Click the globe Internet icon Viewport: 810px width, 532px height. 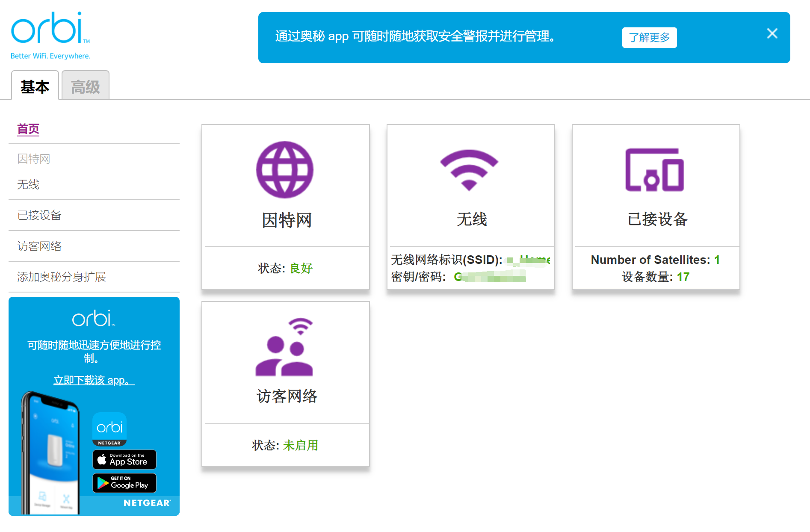(285, 170)
